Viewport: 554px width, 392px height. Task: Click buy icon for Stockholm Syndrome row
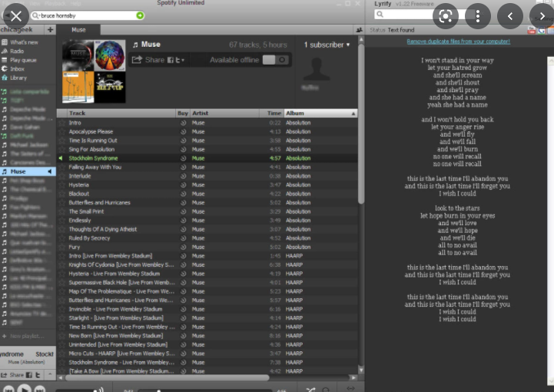[x=183, y=158]
